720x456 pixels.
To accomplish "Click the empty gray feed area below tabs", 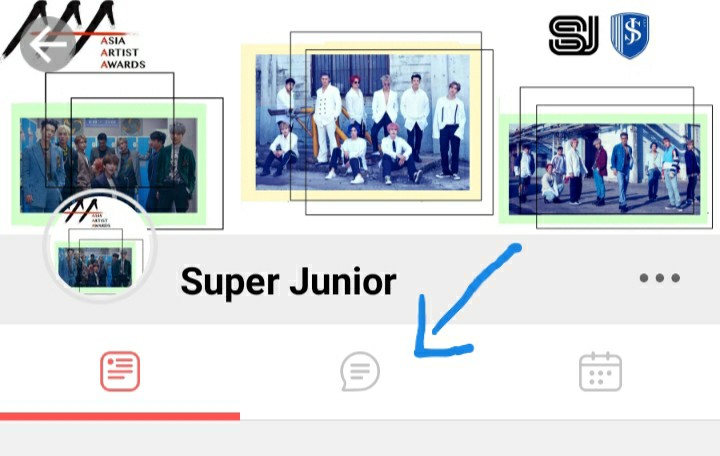I will tap(360, 439).
